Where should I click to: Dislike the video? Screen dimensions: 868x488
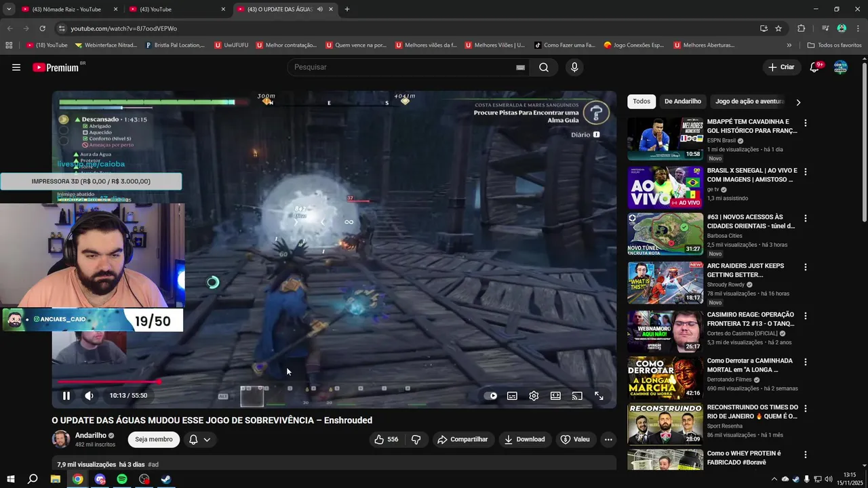coord(416,439)
